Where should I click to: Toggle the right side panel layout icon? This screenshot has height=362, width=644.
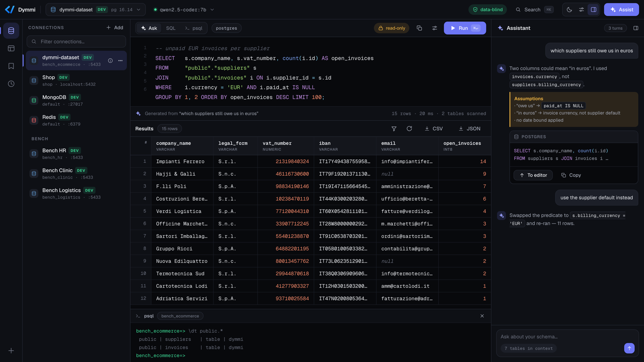tap(594, 10)
